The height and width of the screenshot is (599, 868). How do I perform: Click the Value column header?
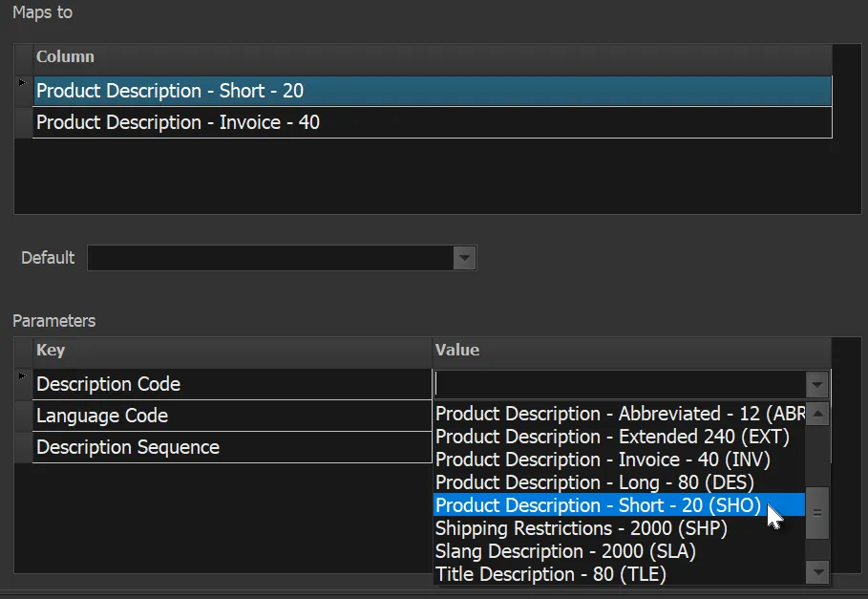tap(456, 350)
